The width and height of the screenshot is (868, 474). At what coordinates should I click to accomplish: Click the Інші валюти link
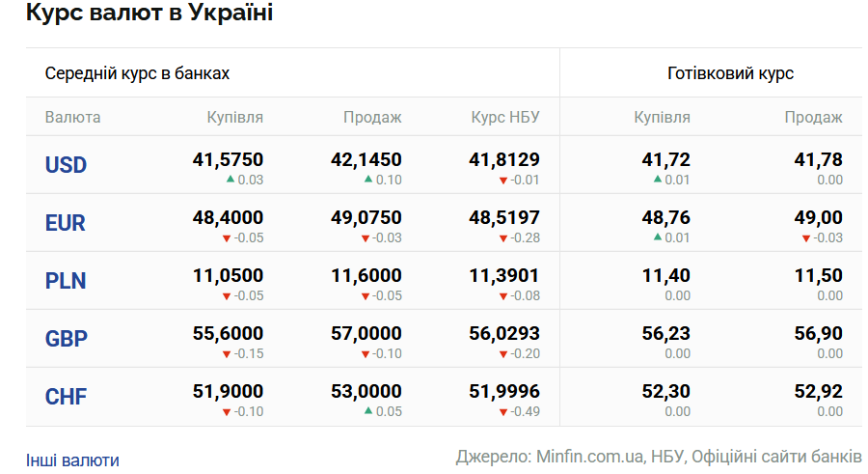click(72, 460)
